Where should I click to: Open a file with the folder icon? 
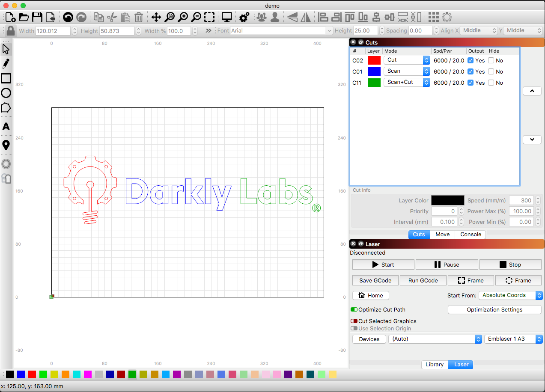[x=24, y=17]
